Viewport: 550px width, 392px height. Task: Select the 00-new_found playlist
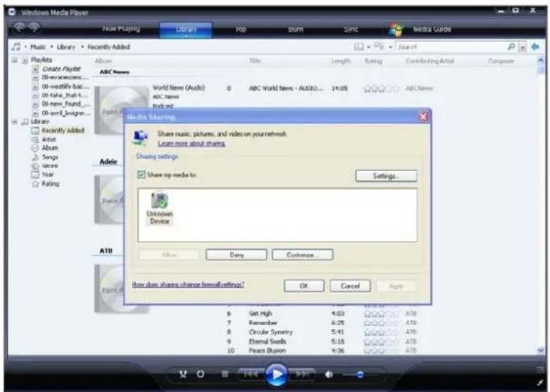(66, 104)
